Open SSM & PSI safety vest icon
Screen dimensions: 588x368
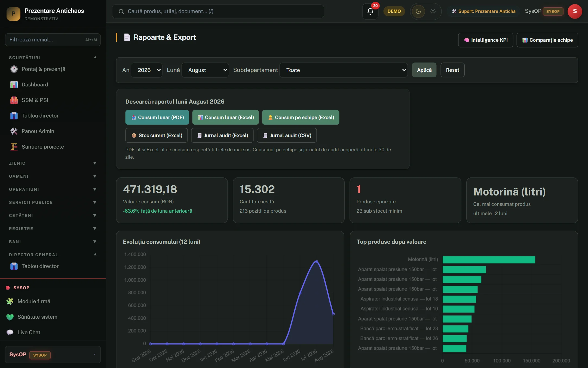14,100
